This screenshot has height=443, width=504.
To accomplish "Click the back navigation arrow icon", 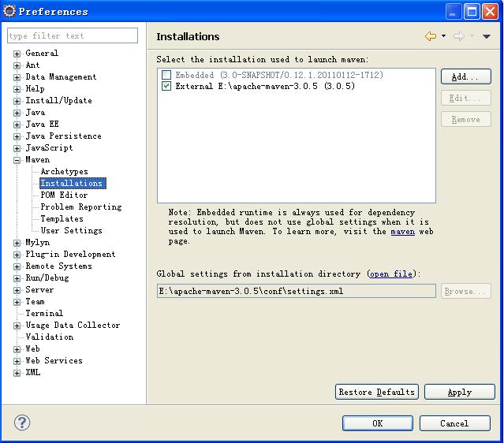I will point(431,36).
